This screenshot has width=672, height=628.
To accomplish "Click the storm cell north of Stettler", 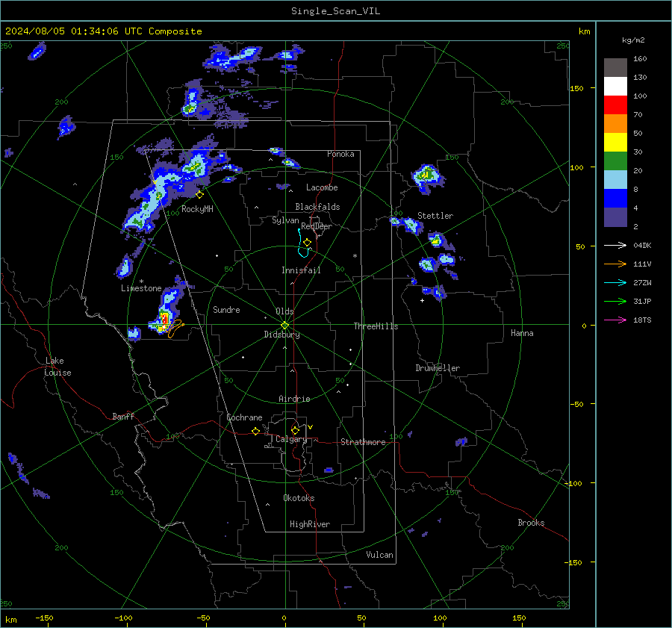I will 426,177.
